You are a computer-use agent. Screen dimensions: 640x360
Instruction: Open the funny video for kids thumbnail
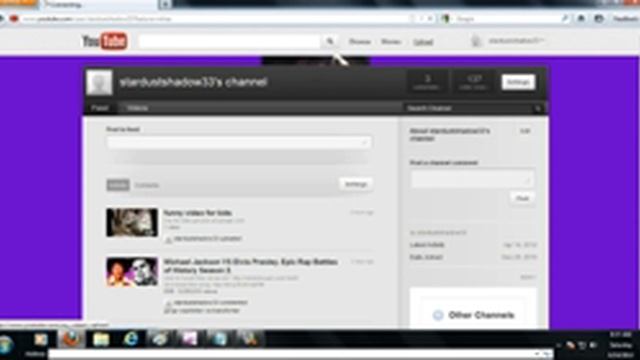click(132, 222)
